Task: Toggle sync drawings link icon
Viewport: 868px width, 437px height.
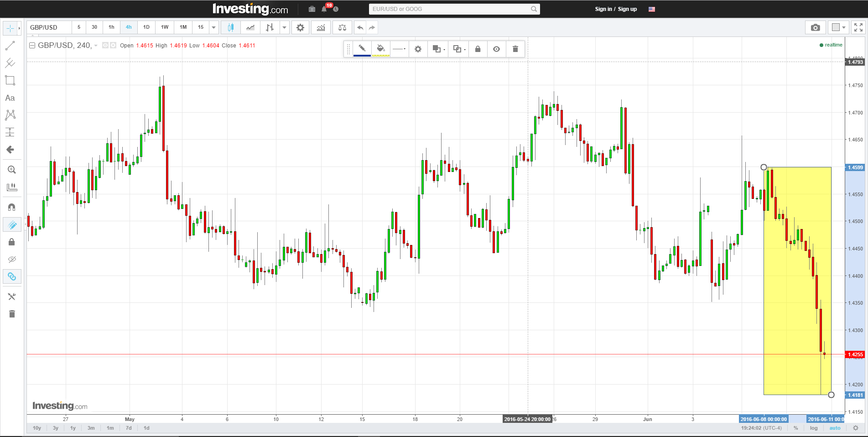Action: 12,276
